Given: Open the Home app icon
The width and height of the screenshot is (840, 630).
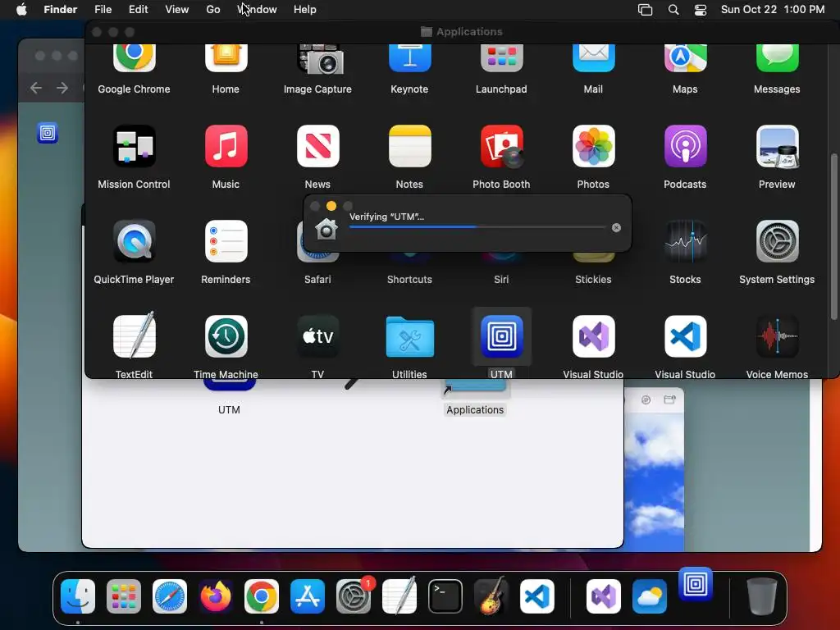Looking at the screenshot, I should click(x=226, y=58).
